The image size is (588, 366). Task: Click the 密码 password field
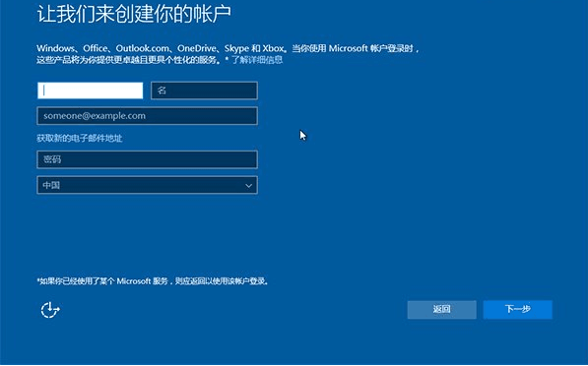tap(147, 159)
